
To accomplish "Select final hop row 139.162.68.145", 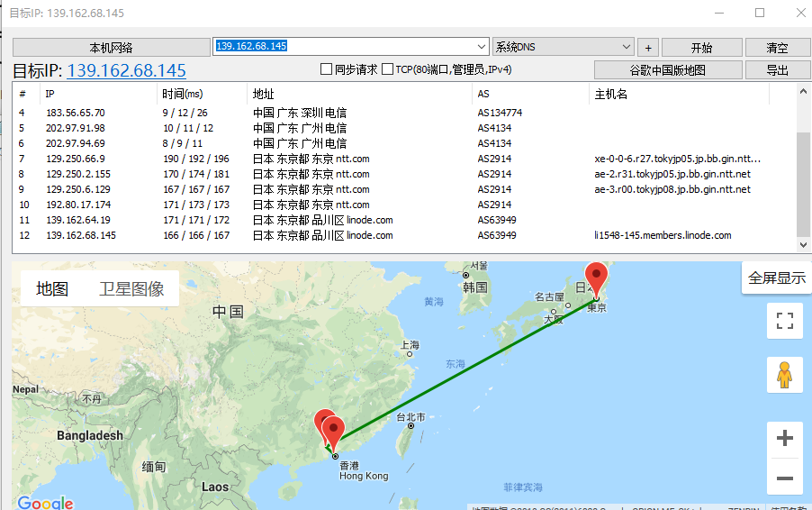I will pos(404,235).
